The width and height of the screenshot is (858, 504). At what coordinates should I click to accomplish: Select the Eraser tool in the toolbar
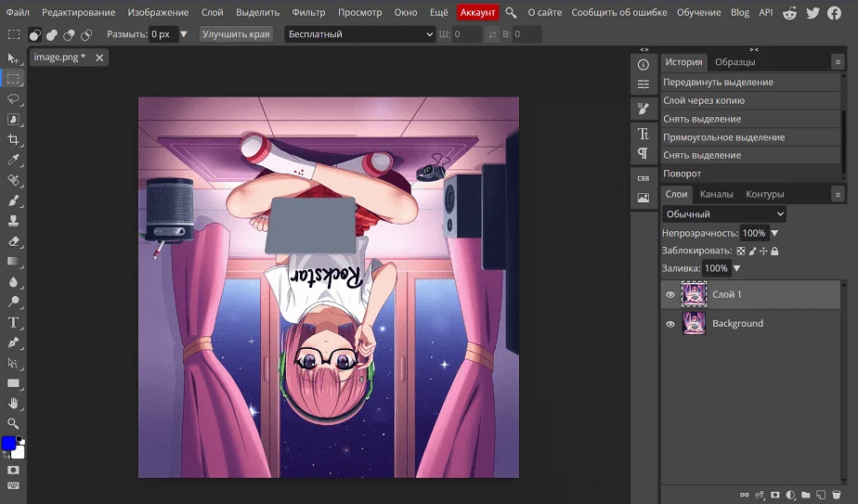(13, 241)
